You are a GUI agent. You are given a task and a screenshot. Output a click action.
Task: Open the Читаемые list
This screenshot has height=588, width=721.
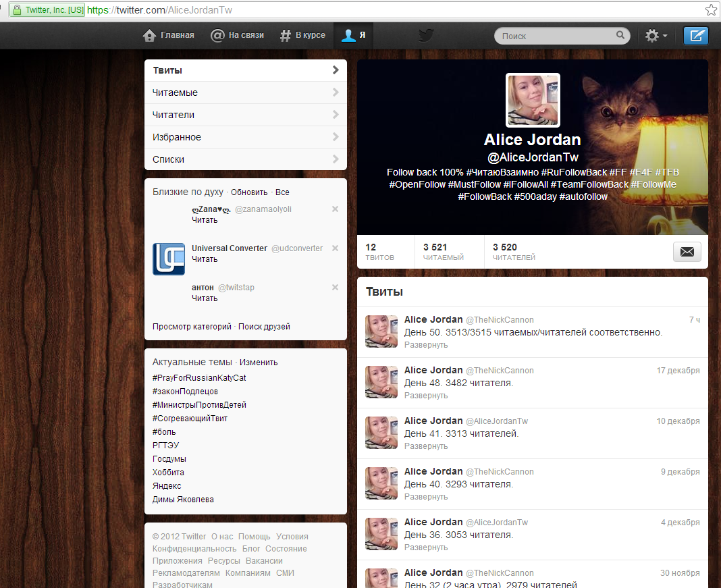246,92
